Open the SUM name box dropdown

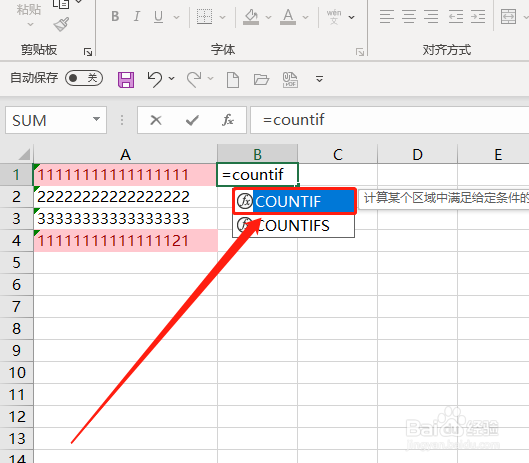point(96,119)
